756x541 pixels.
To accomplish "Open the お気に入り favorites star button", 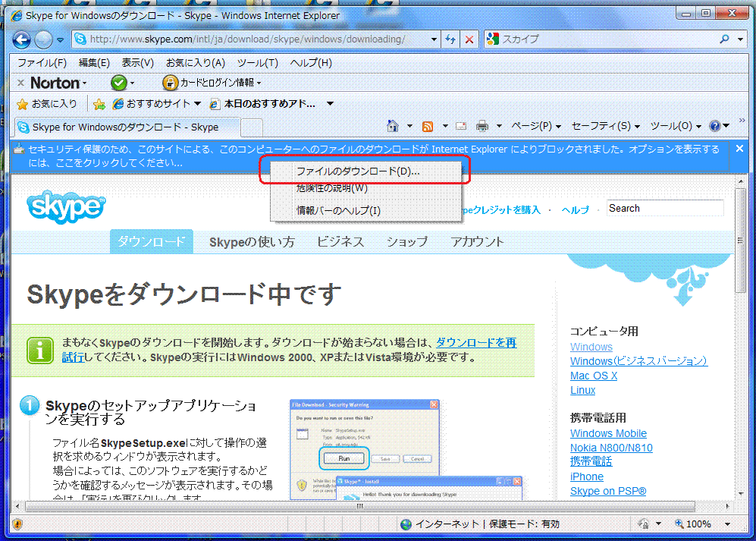I will [x=47, y=104].
